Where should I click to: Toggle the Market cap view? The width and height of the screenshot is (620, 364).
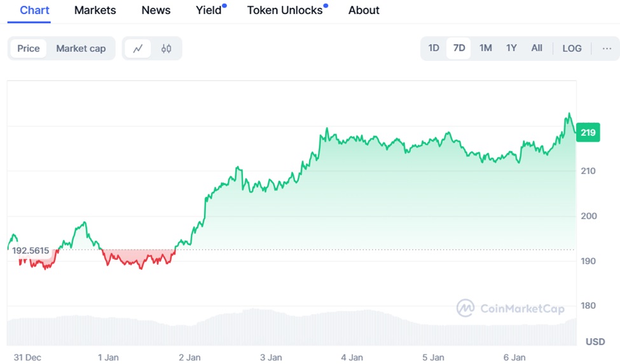coord(81,49)
